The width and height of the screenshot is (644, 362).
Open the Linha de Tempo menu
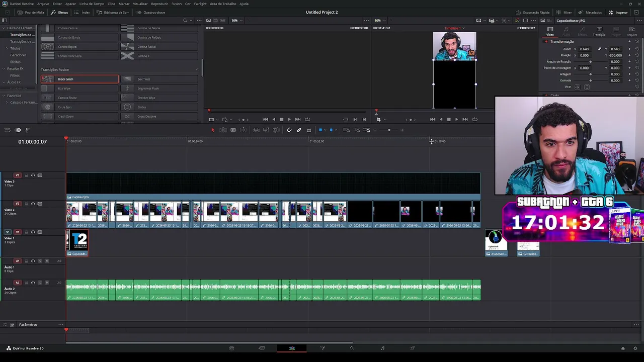pos(92,4)
